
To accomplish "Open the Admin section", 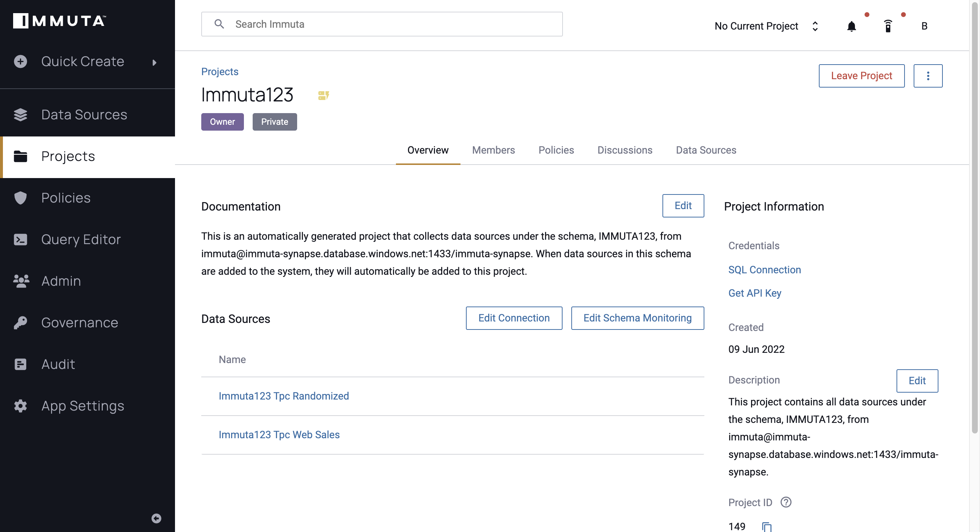I will 87,281.
